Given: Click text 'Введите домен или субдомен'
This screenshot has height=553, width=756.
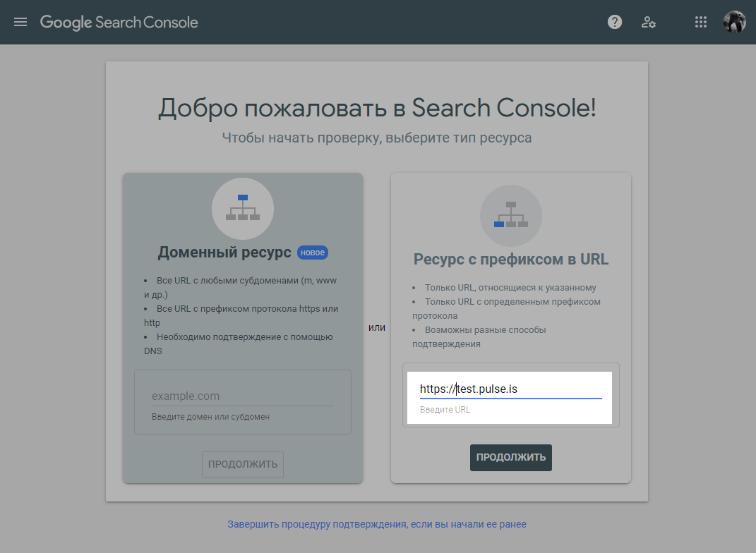Looking at the screenshot, I should (x=210, y=417).
